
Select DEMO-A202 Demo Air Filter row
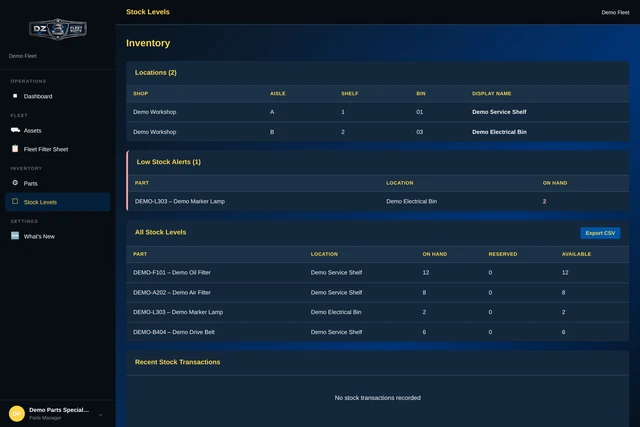tap(378, 292)
